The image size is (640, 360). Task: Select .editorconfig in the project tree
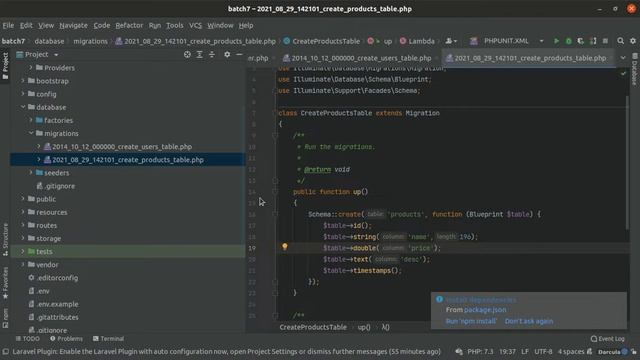[x=57, y=278]
